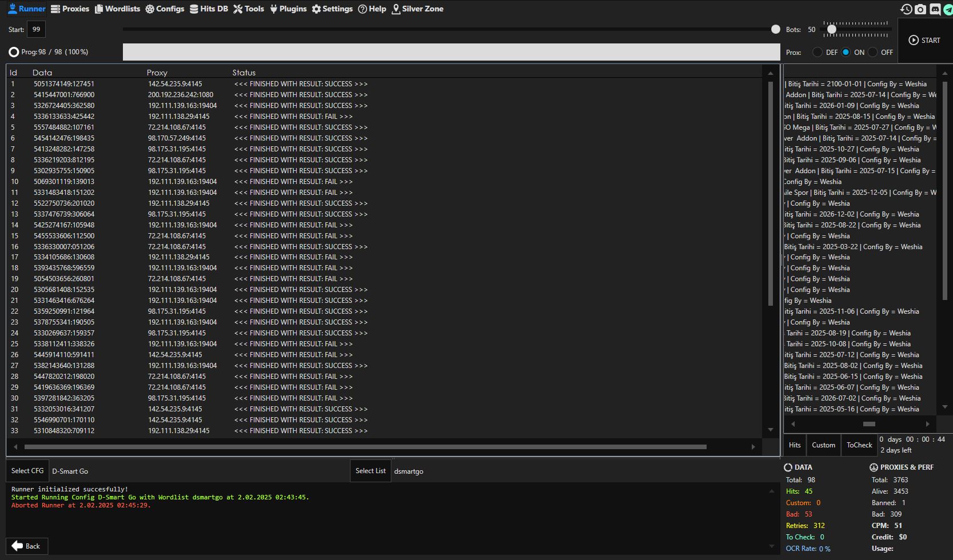The image size is (953, 560).
Task: Click the Start position slider handle
Action: tap(776, 29)
